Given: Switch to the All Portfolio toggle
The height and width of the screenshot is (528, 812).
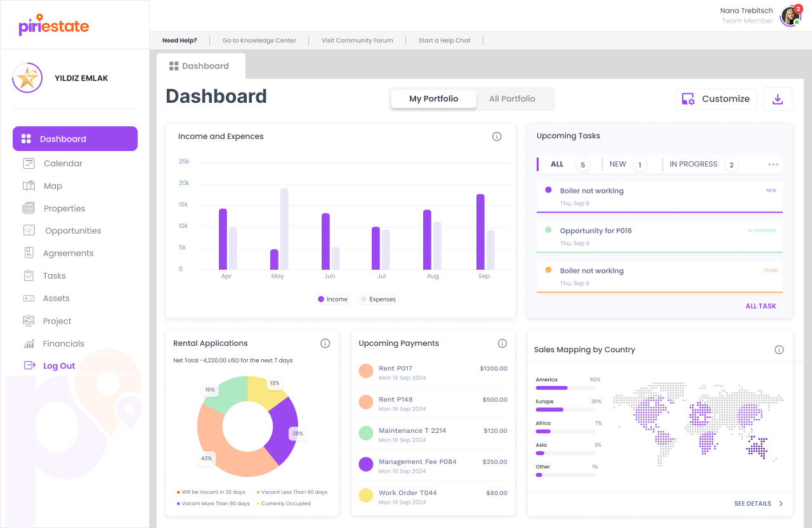Looking at the screenshot, I should point(512,98).
